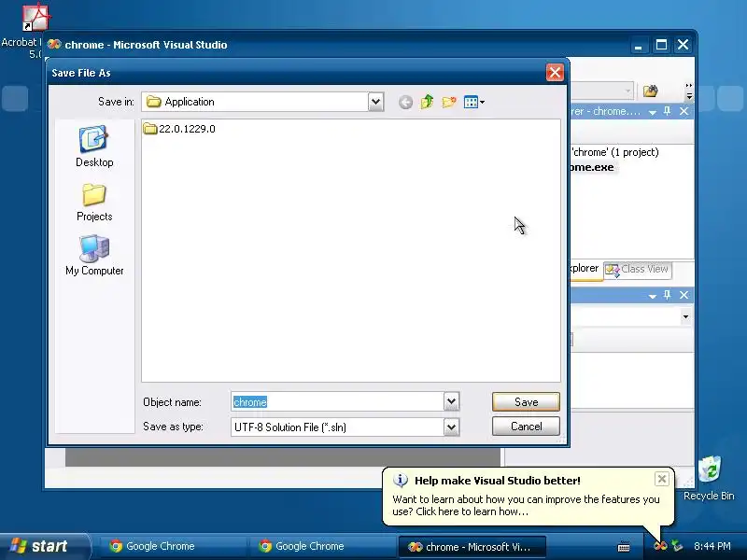
Task: Click the 8:44 PM system clock
Action: [x=712, y=546]
